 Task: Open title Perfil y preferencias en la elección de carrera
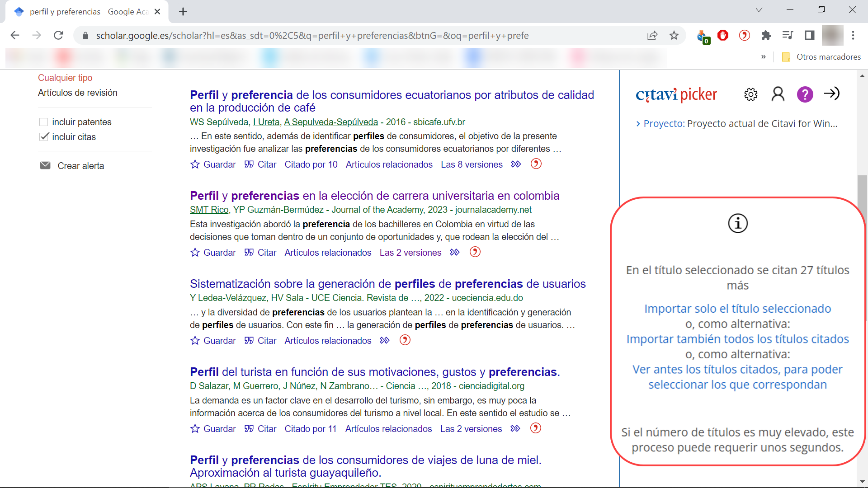tap(375, 196)
